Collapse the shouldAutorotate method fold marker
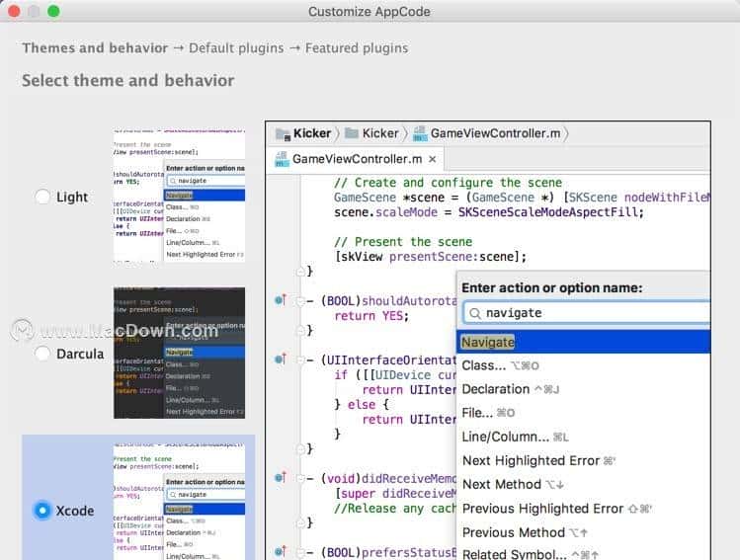The image size is (740, 560). (300, 301)
